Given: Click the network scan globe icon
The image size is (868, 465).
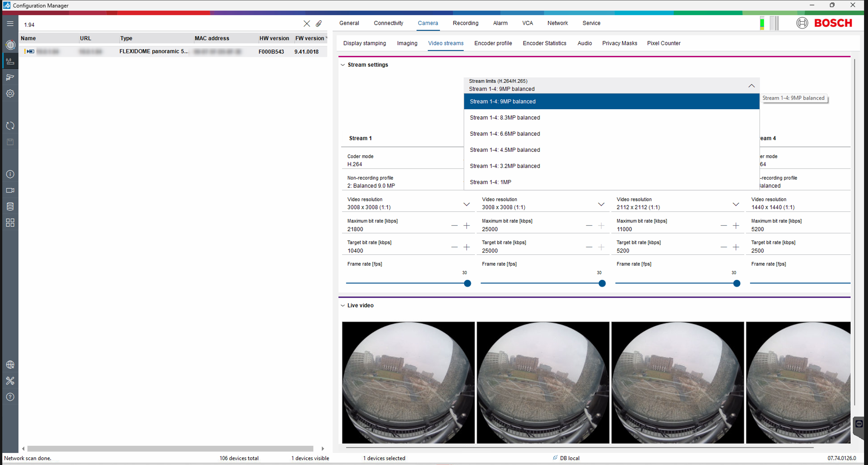Looking at the screenshot, I should (x=10, y=45).
